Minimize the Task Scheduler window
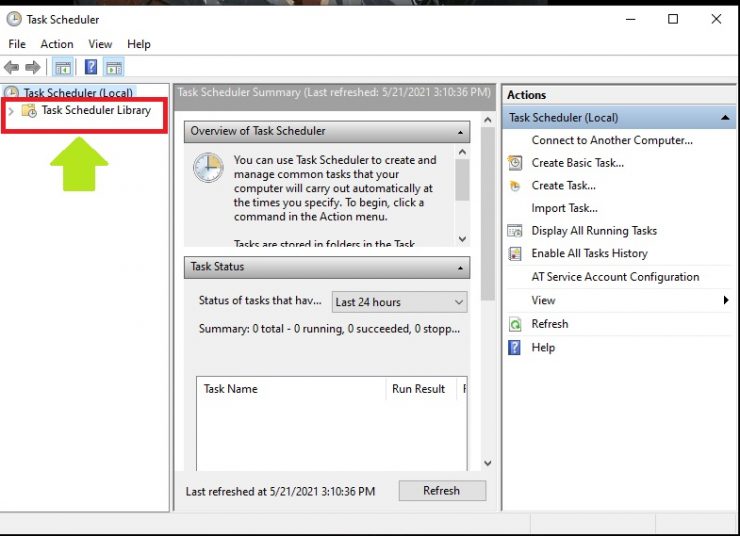 tap(631, 19)
